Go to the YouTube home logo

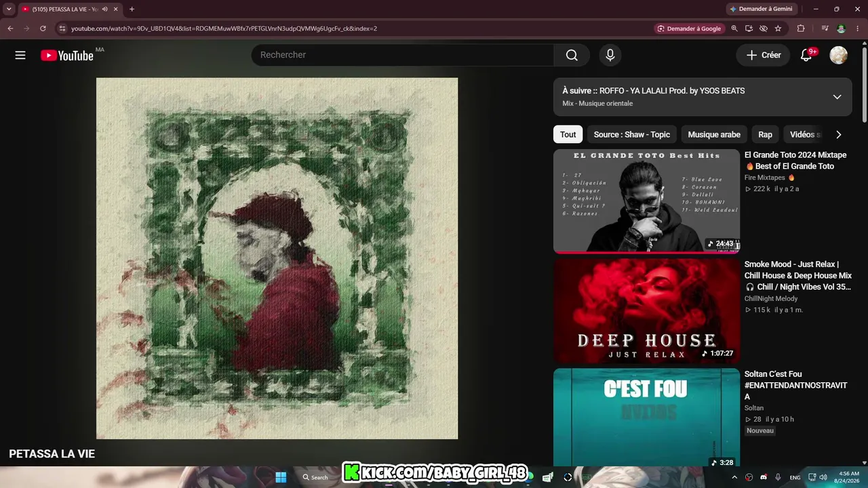coord(66,56)
